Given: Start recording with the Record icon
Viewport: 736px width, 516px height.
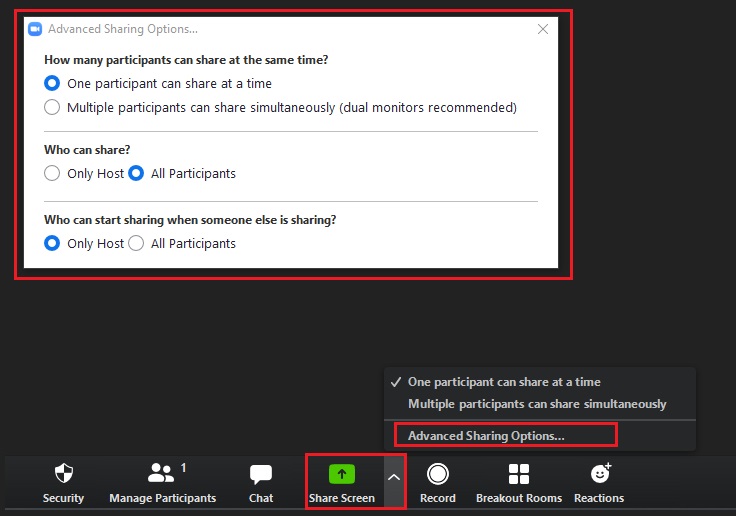Looking at the screenshot, I should (437, 474).
